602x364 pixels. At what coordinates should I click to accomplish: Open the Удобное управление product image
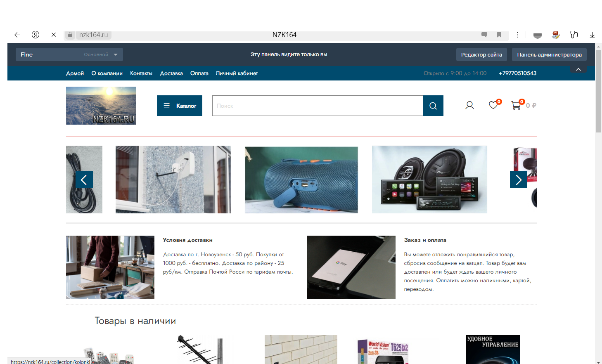(x=493, y=350)
